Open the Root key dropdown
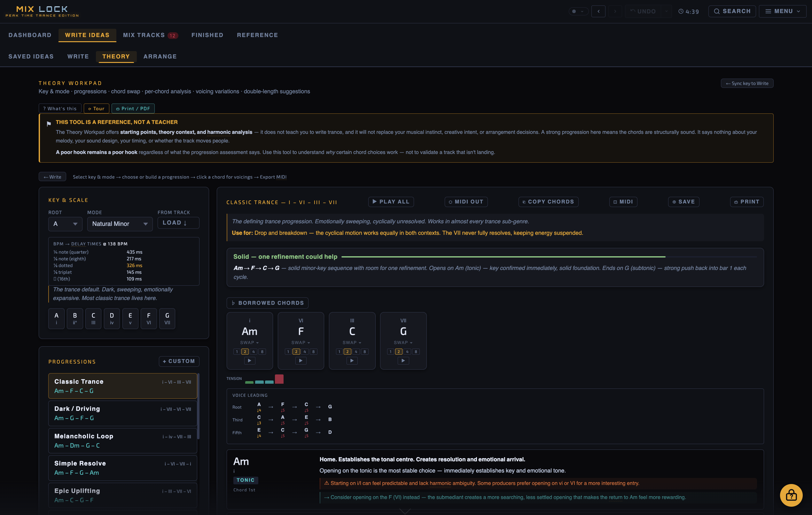The image size is (812, 515). pos(65,224)
